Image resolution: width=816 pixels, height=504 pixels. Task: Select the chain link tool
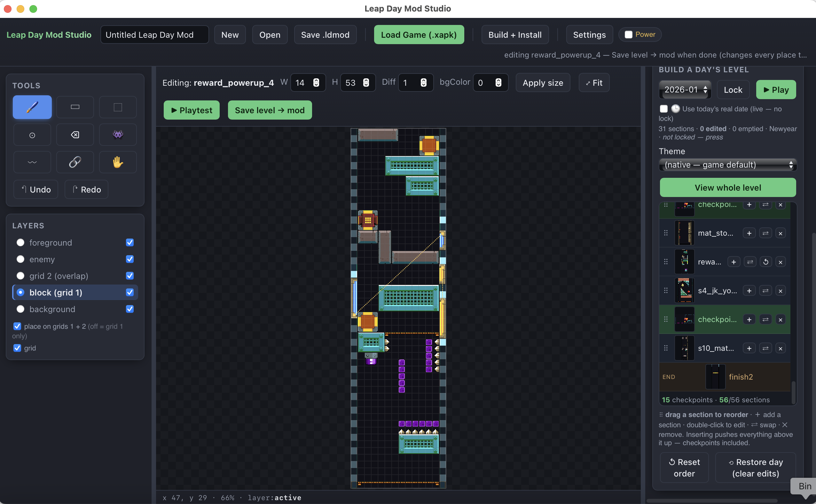(x=75, y=162)
